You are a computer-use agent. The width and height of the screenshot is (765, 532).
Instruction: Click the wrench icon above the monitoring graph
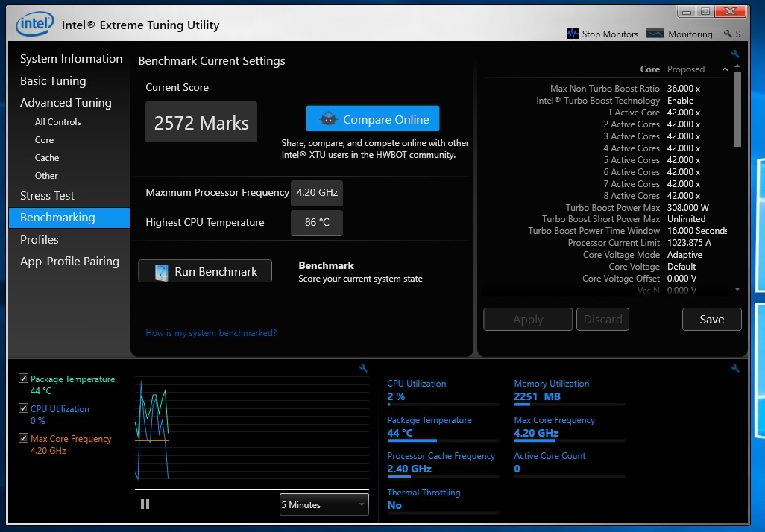coord(363,368)
